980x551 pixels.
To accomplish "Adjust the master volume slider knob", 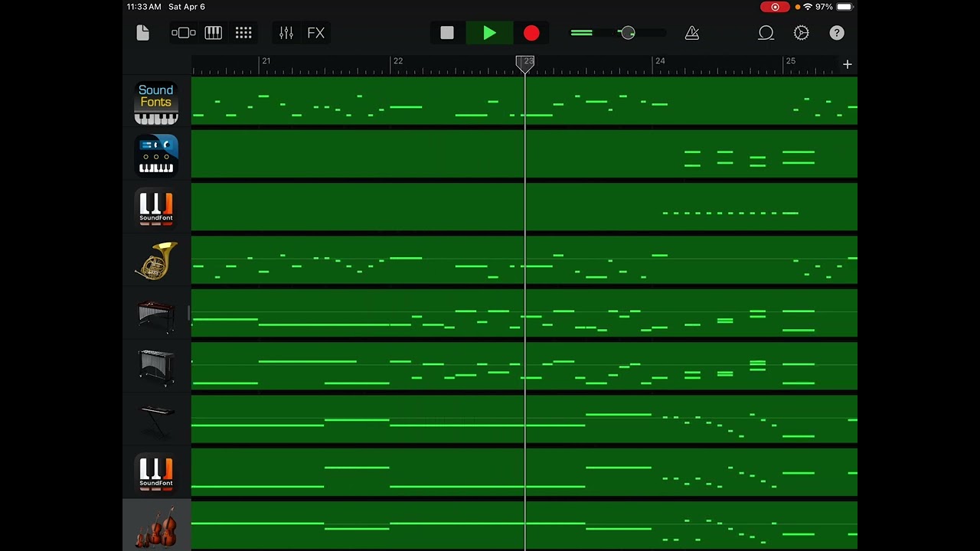I will (628, 33).
